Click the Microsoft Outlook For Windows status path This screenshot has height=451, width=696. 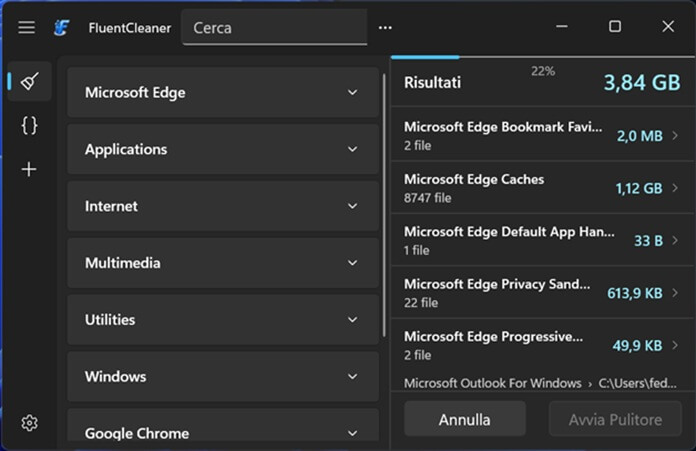click(x=540, y=383)
